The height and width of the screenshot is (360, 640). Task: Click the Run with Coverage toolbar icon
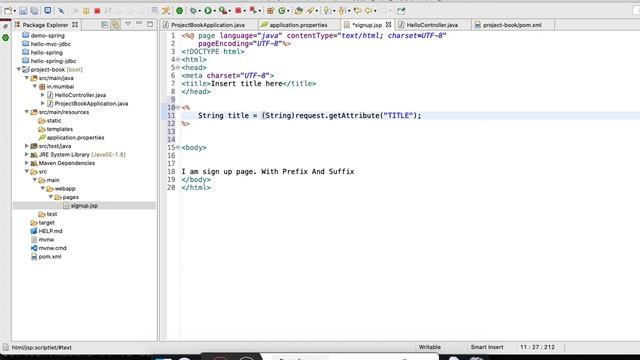click(x=222, y=11)
